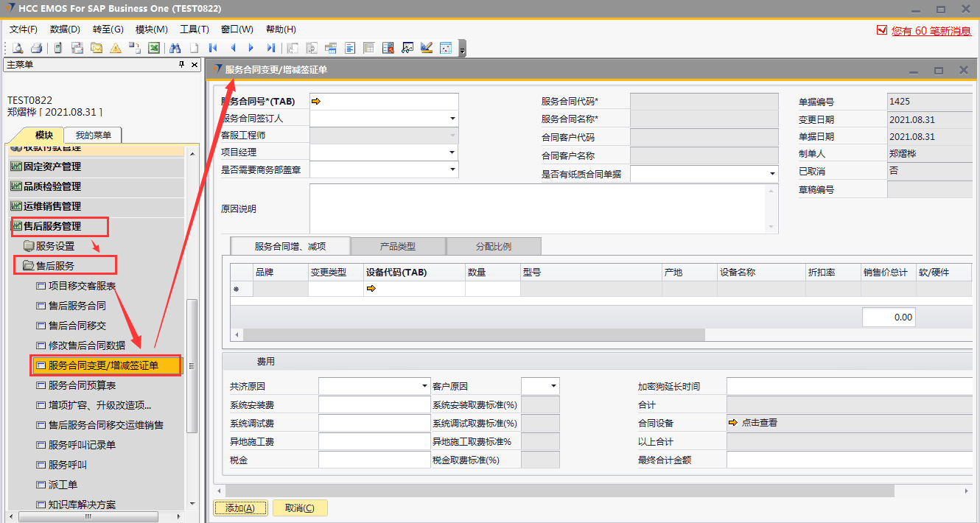The image size is (980, 523).
Task: Open the 共济原因 dropdown list
Action: [424, 386]
